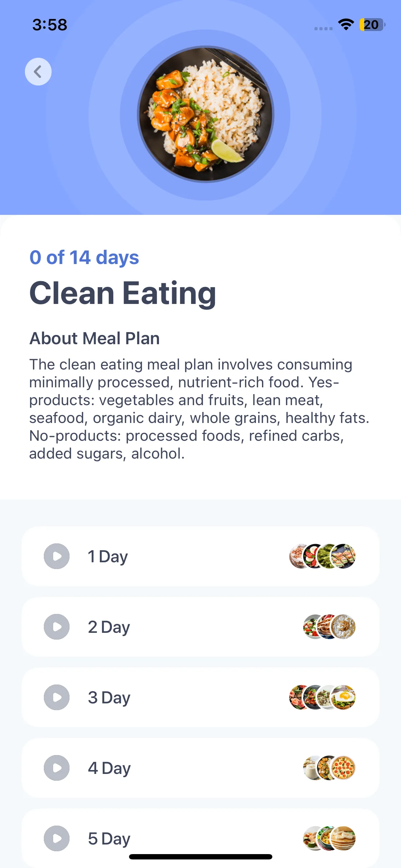Start Day 2 play icon

(57, 627)
